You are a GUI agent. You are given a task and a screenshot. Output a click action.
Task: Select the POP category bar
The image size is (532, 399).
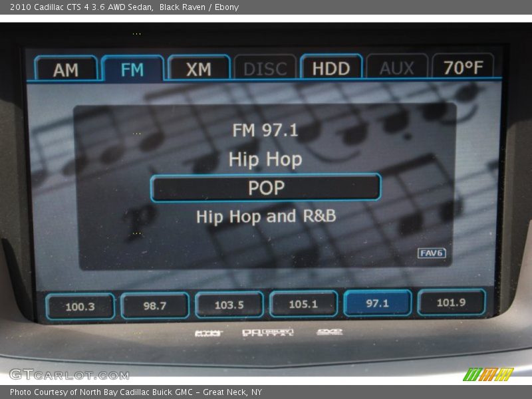[x=265, y=188]
